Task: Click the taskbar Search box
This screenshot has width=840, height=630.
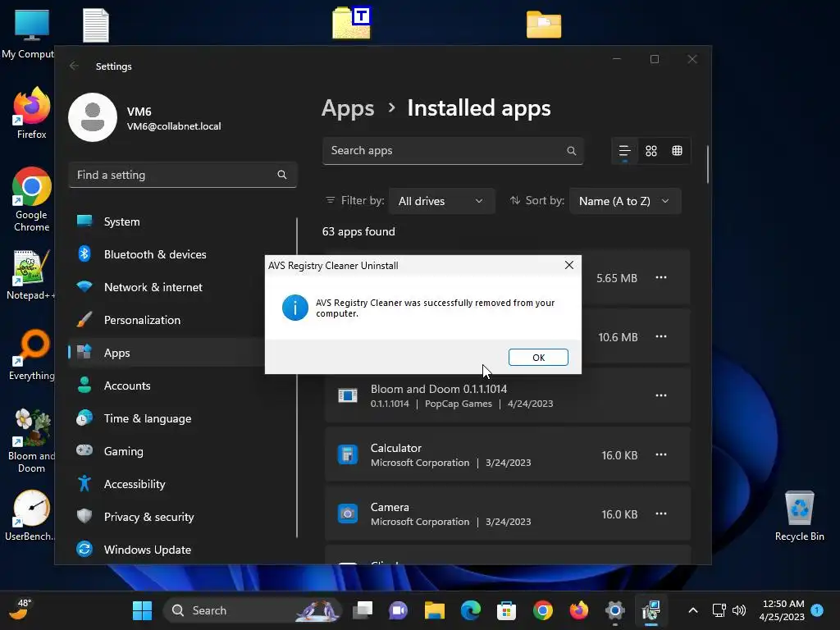Action: 253,610
